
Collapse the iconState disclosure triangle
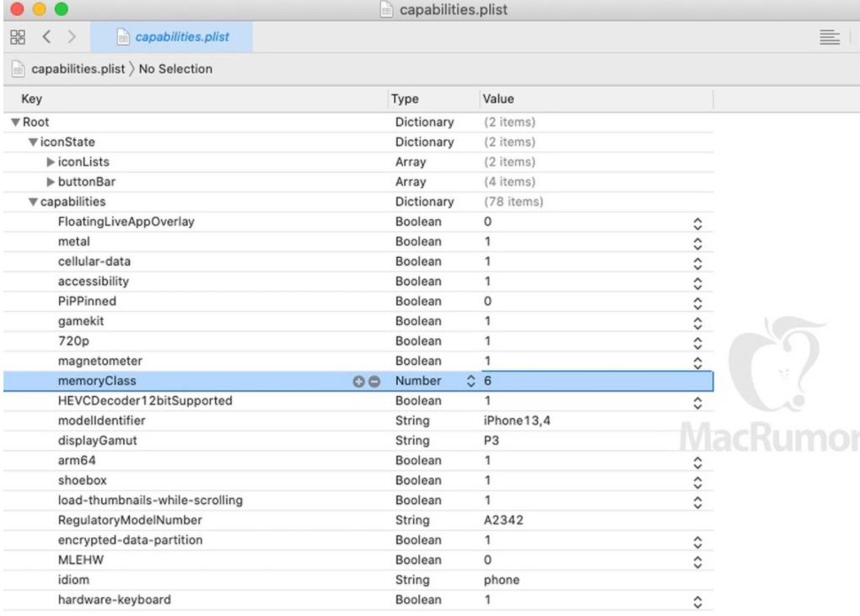click(x=33, y=142)
